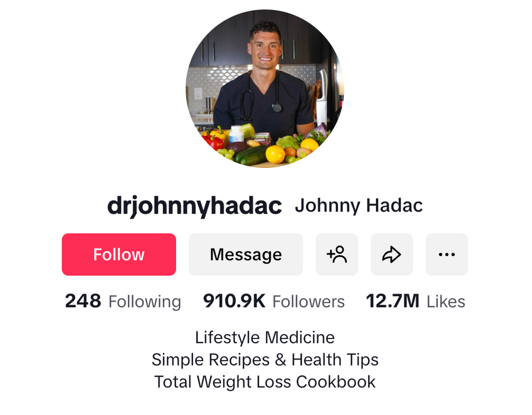Image resolution: width=532 pixels, height=415 pixels.
Task: Click the Followers label text
Action: point(309,301)
